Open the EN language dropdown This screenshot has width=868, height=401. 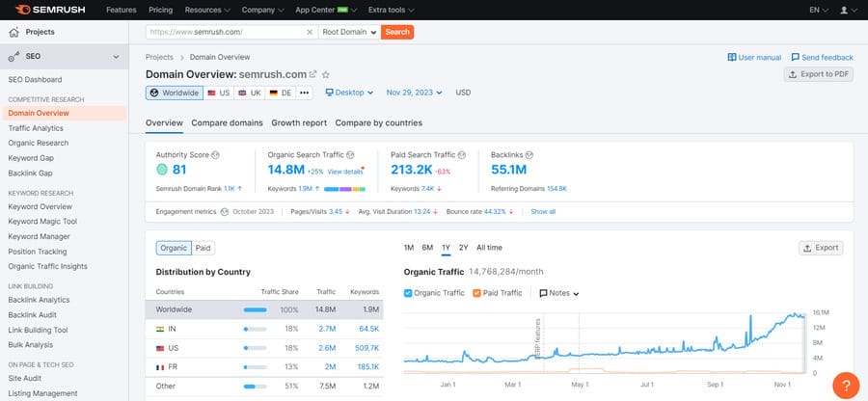point(819,10)
